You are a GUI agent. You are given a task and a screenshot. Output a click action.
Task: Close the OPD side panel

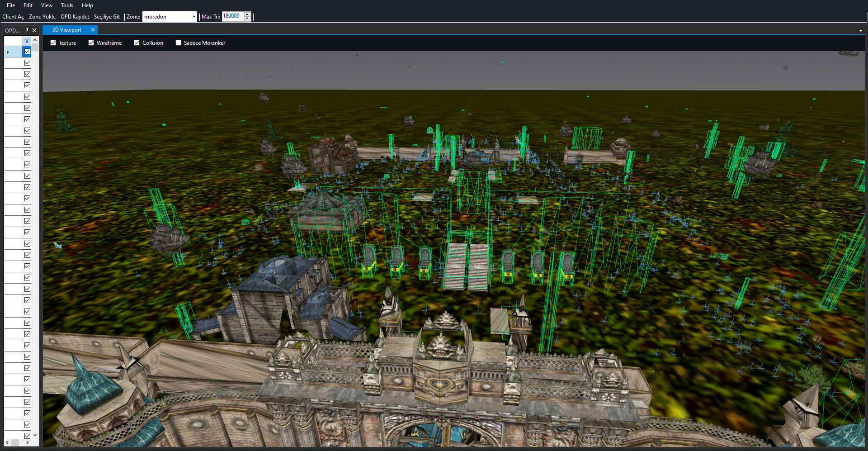click(x=34, y=30)
